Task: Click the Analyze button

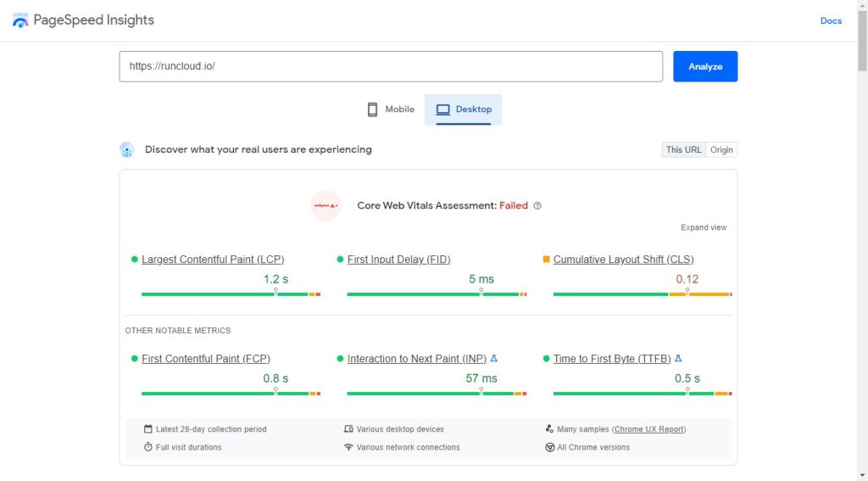Action: [x=705, y=66]
